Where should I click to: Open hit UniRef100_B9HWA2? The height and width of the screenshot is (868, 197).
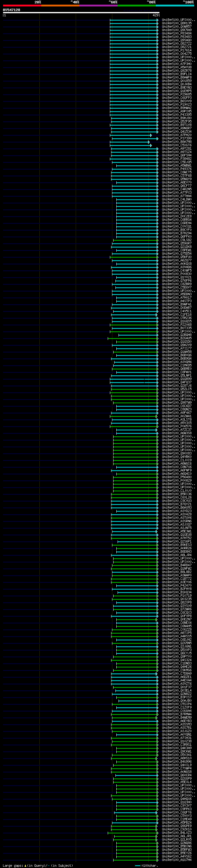pos(177,108)
